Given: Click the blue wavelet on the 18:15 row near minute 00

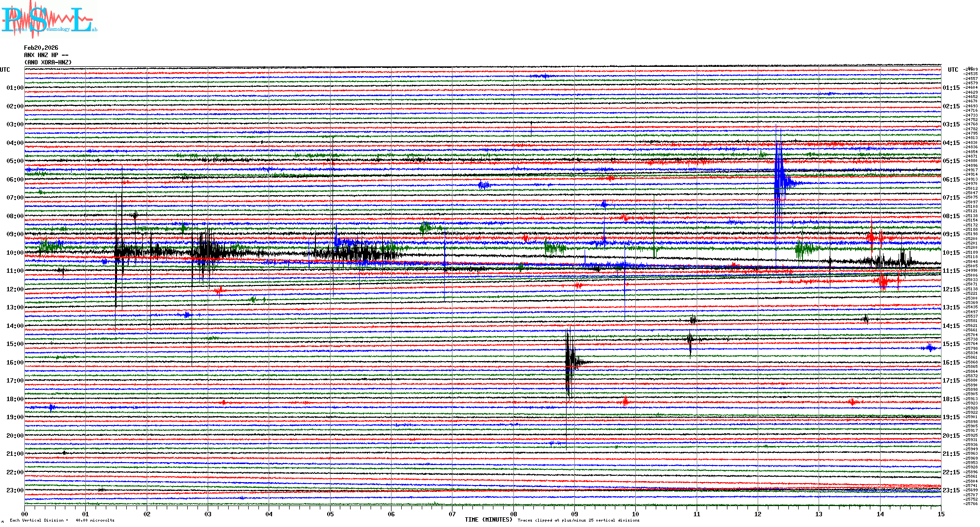Looking at the screenshot, I should coord(52,407).
